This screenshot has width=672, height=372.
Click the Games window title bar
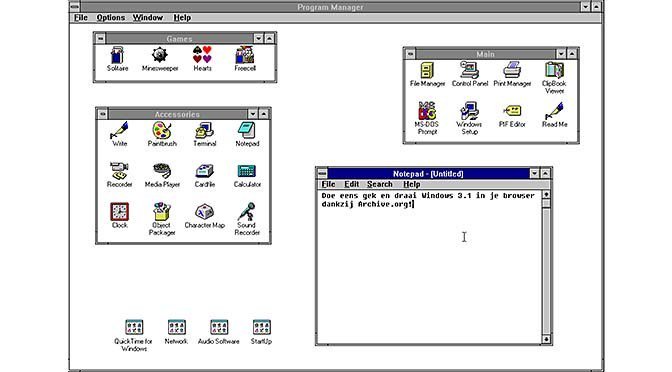click(x=180, y=39)
